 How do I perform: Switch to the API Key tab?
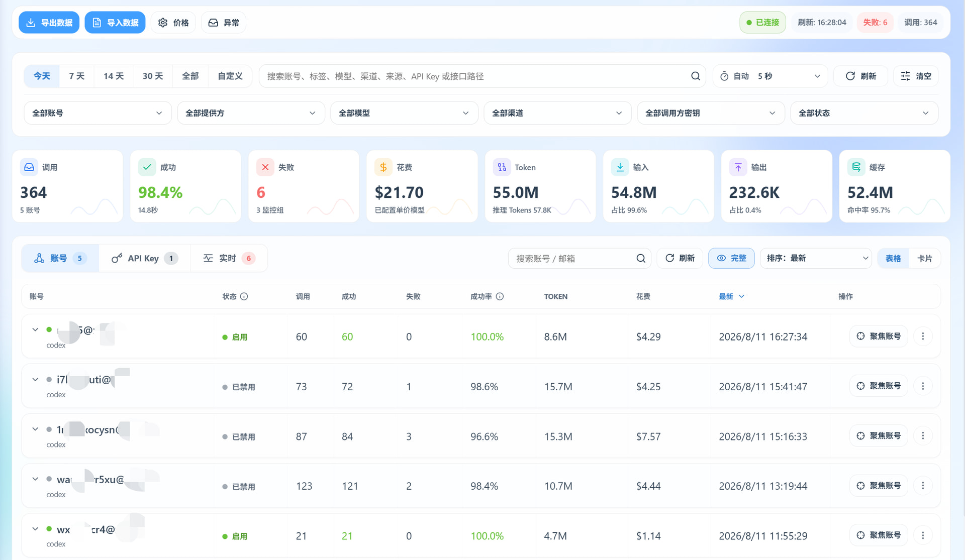tap(145, 258)
